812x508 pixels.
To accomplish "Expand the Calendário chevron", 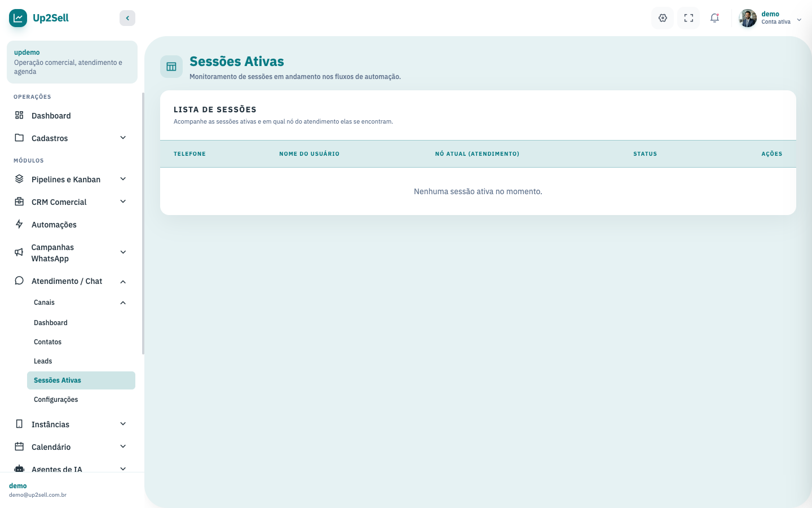I will click(x=123, y=446).
